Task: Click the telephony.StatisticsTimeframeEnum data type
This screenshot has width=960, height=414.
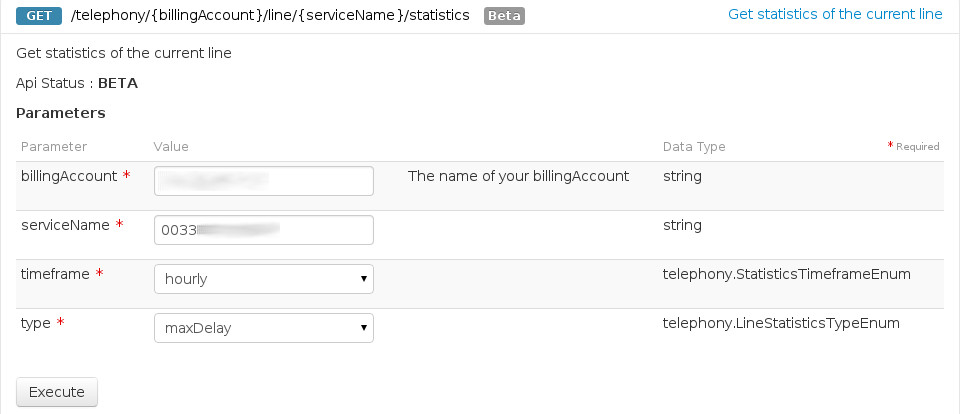Action: point(786,274)
